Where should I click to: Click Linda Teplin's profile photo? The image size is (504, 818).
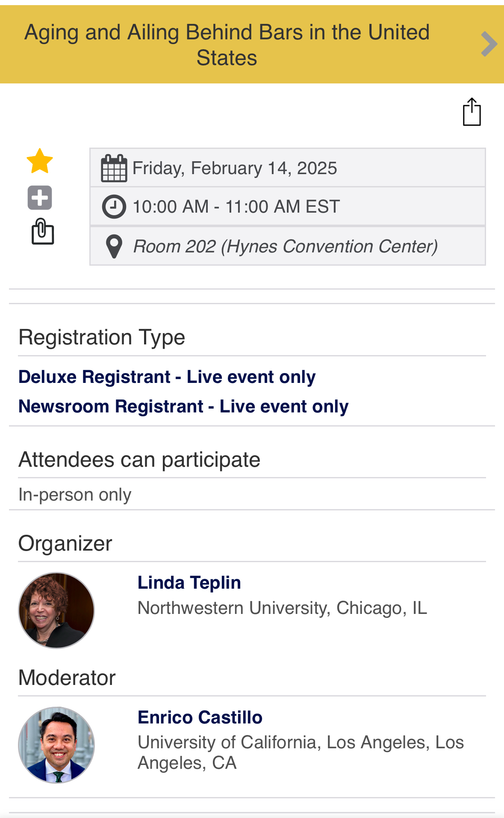(56, 611)
